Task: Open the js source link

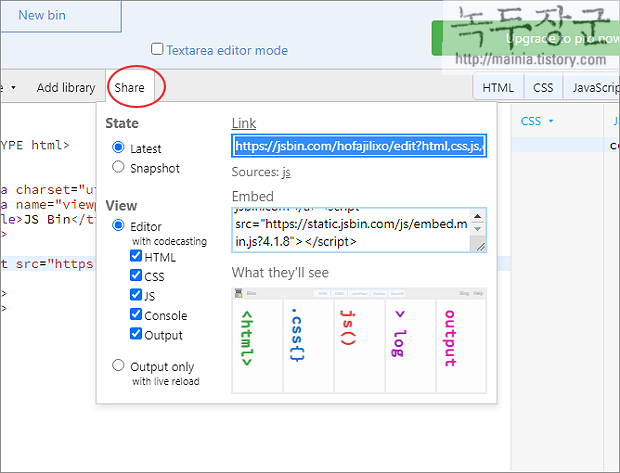Action: (286, 172)
